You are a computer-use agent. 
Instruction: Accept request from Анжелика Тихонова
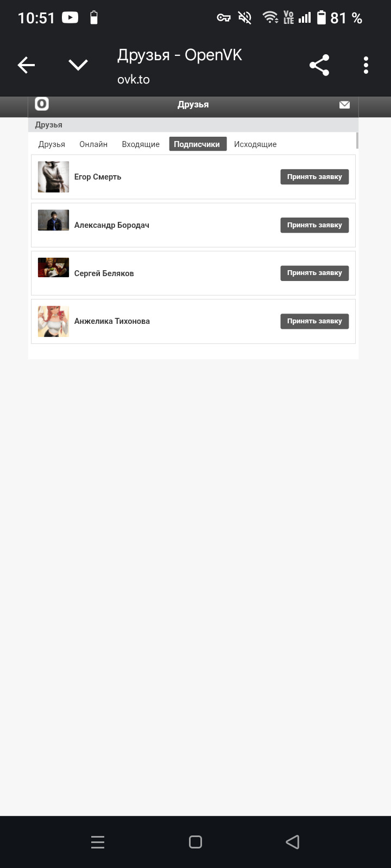[x=314, y=321]
